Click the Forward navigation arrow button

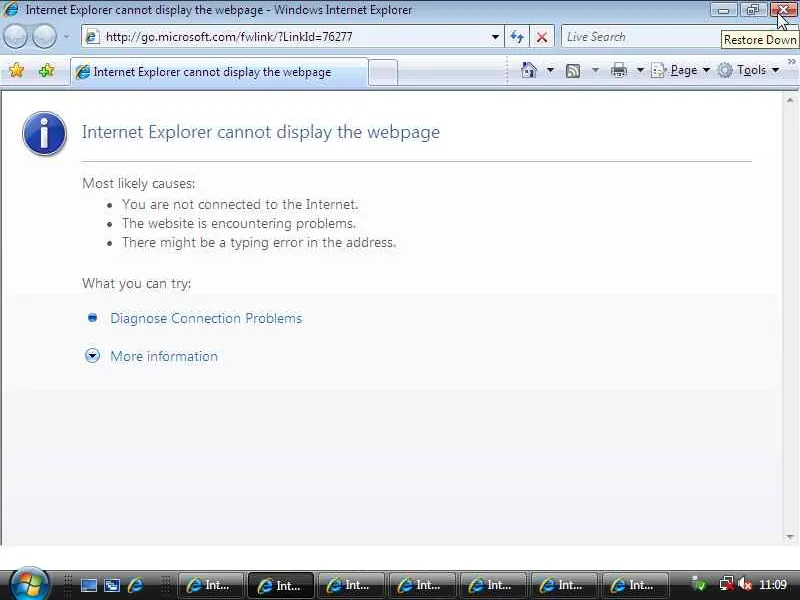click(x=45, y=37)
